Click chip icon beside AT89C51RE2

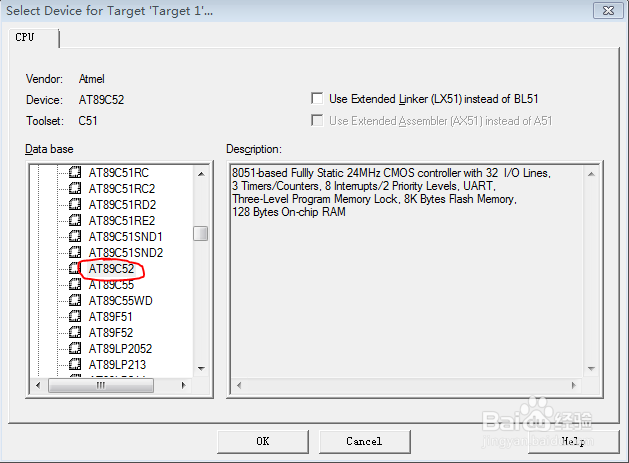[x=75, y=220]
